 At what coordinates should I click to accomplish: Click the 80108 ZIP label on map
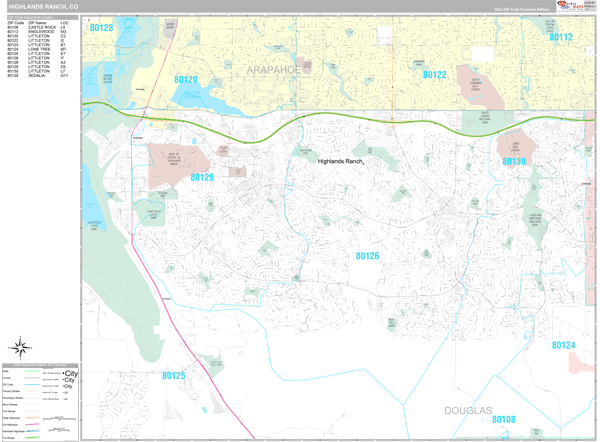(504, 419)
